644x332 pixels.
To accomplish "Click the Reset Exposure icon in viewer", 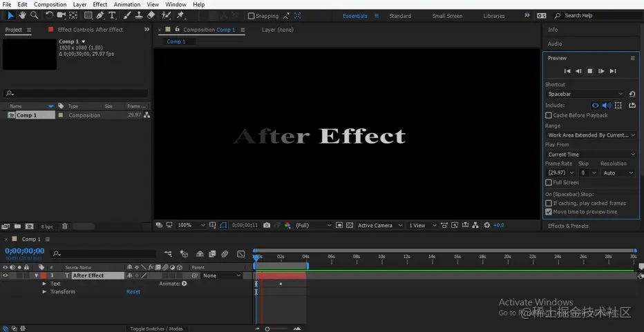I will tap(487, 225).
